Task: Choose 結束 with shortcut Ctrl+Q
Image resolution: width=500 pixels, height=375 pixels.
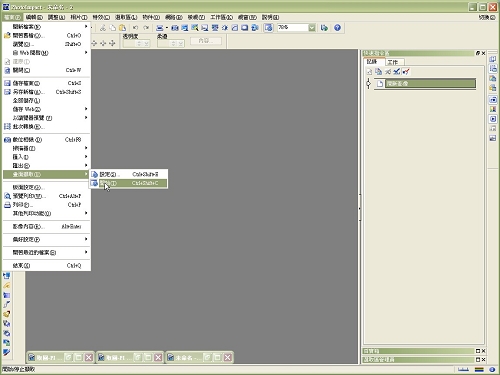Action: pos(47,265)
